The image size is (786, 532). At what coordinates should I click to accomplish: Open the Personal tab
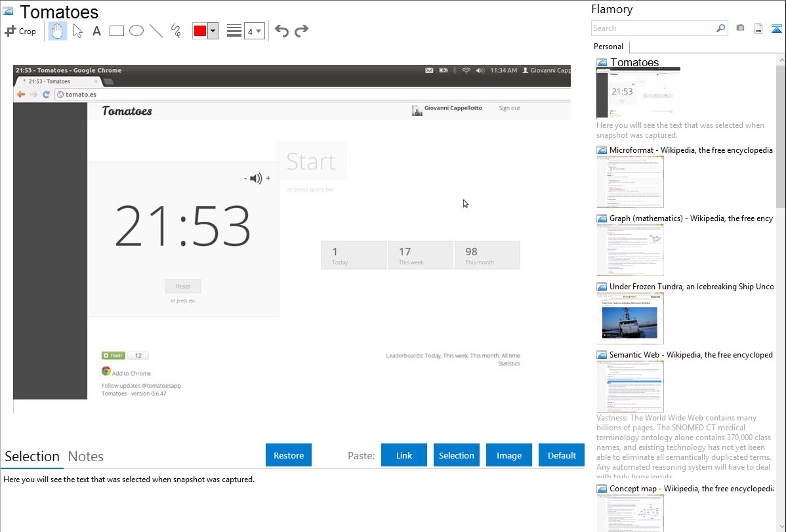pos(608,47)
